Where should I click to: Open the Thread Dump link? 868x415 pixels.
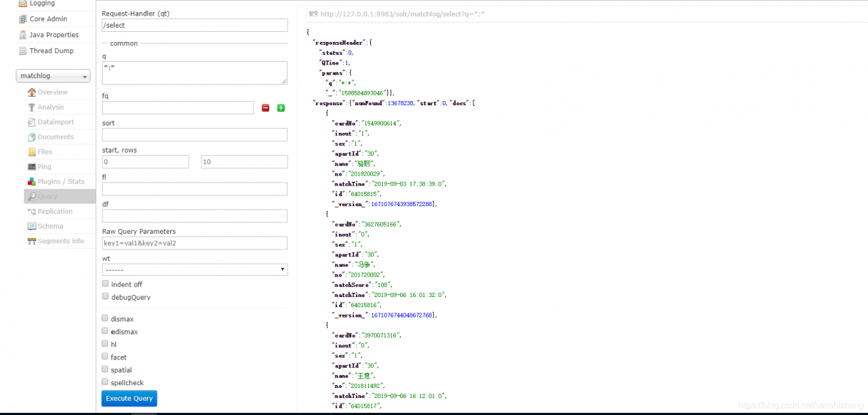point(52,51)
